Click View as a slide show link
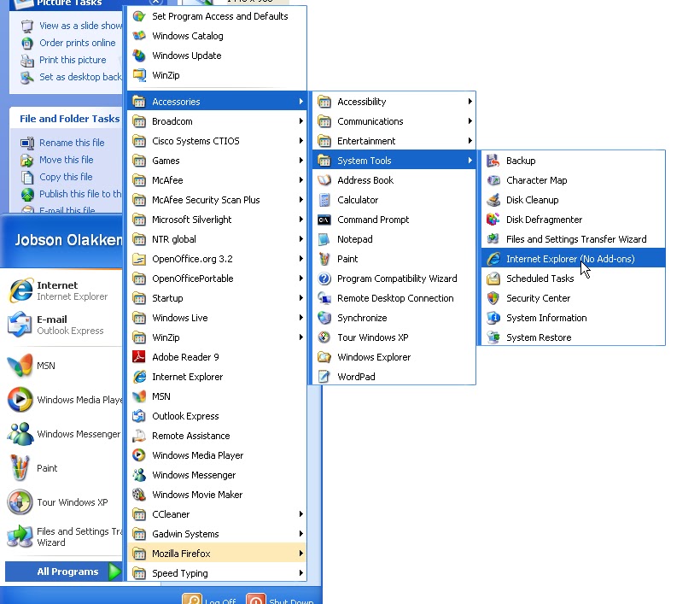 tap(81, 26)
